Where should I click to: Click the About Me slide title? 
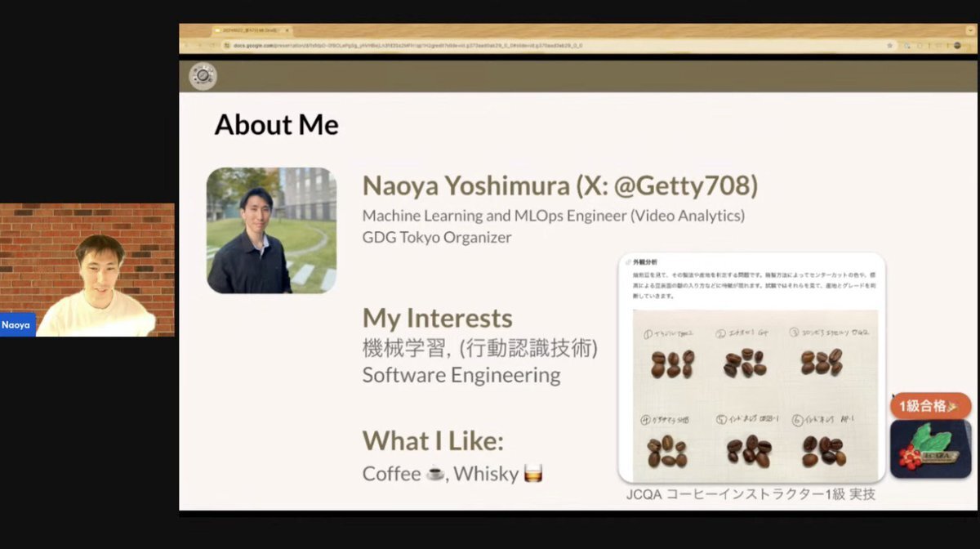276,125
